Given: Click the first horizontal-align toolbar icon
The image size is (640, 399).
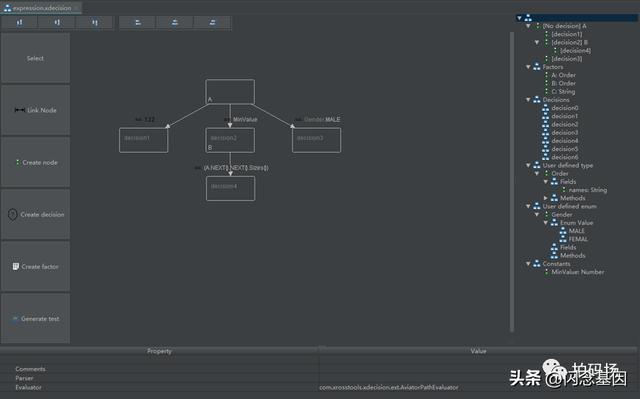Looking at the screenshot, I should 138,22.
